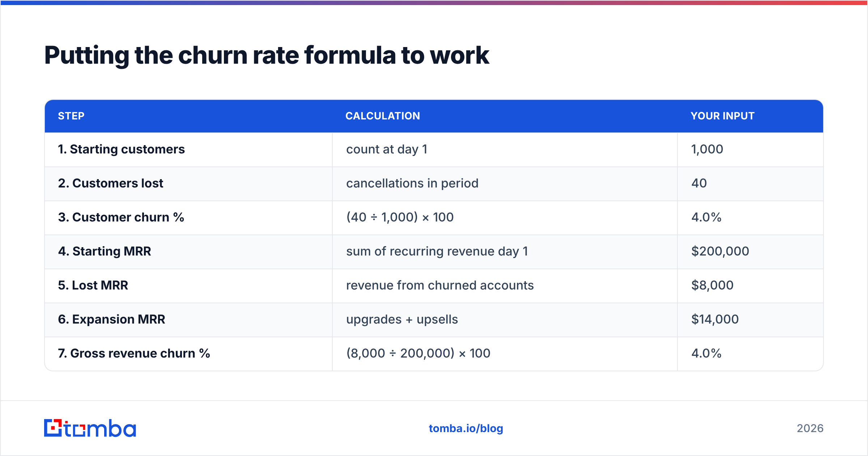Click 'sum of recurring revenue day 1'
This screenshot has height=456, width=868.
pos(437,252)
